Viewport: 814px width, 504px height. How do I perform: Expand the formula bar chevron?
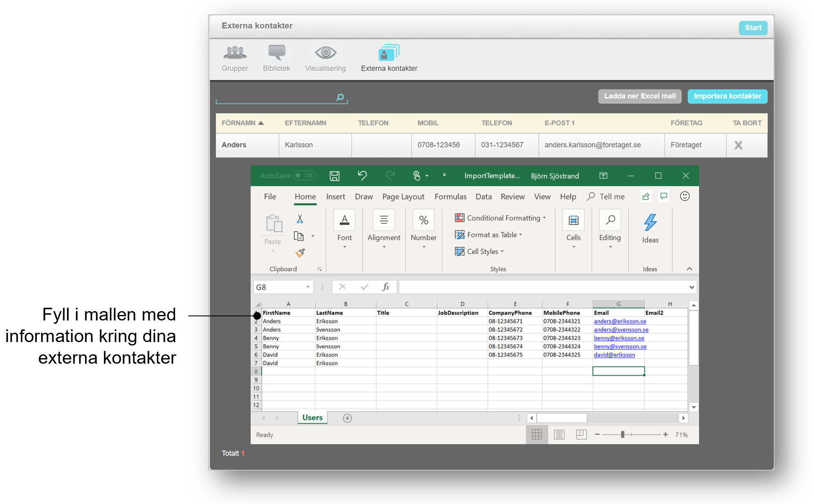[x=692, y=287]
